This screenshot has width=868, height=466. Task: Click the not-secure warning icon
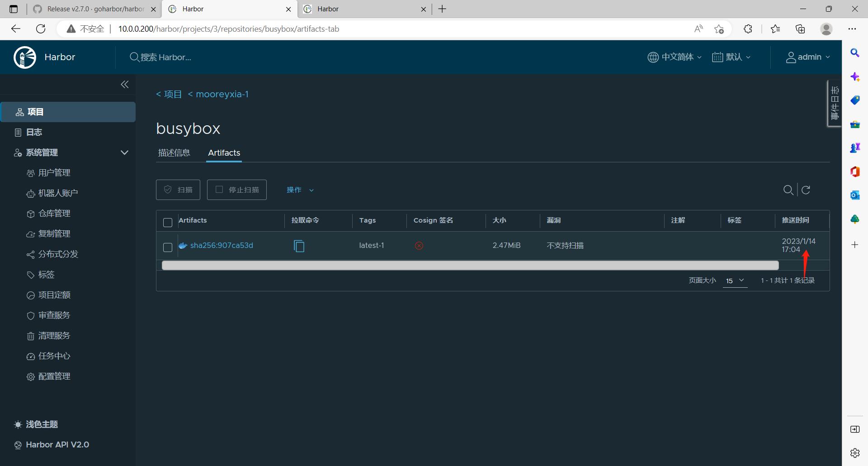click(x=71, y=29)
